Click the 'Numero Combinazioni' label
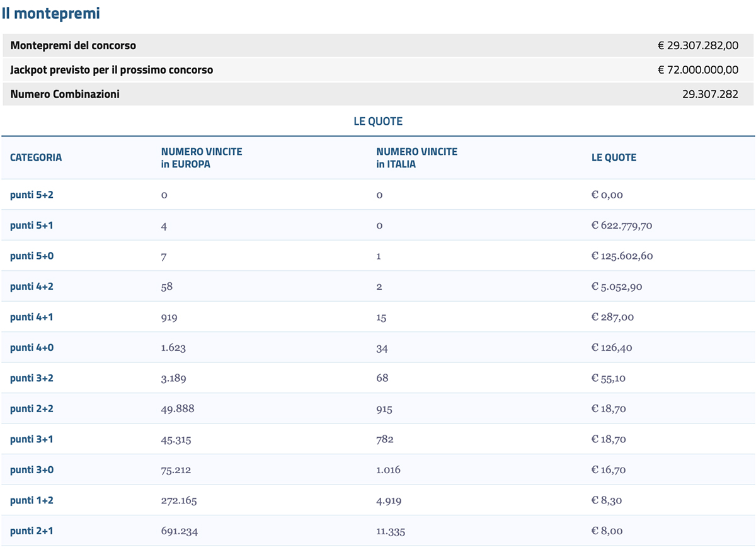This screenshot has height=550, width=756. tap(65, 95)
